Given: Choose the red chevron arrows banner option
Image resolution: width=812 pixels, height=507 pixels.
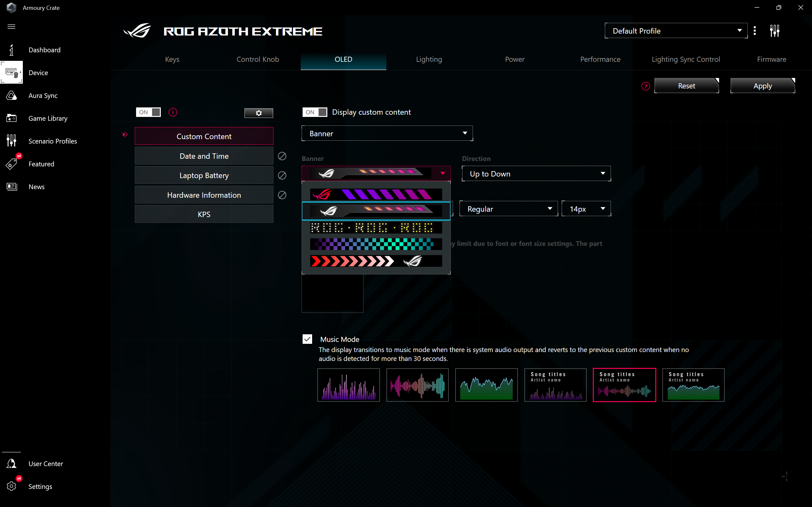Looking at the screenshot, I should [376, 261].
